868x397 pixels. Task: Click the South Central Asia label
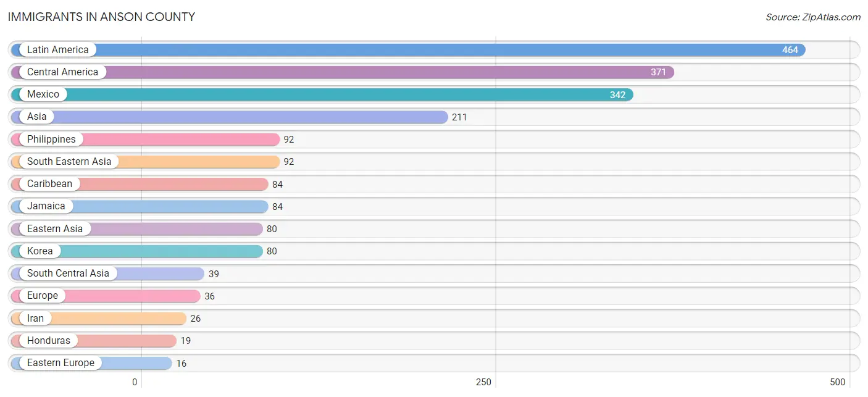(68, 274)
